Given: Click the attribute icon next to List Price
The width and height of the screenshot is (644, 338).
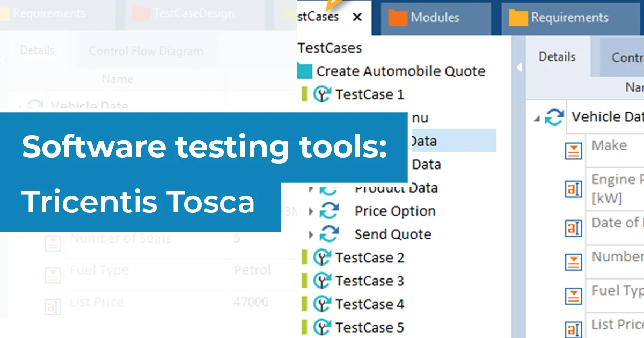Looking at the screenshot, I should pos(574,329).
